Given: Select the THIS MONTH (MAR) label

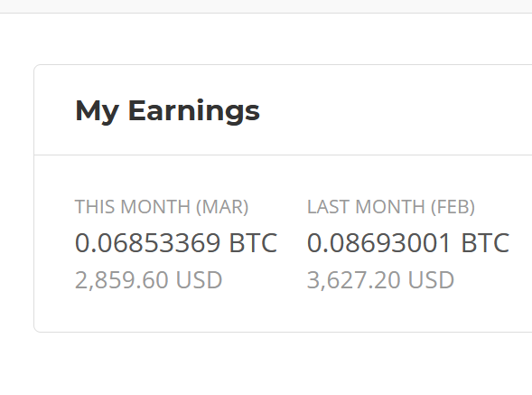Looking at the screenshot, I should [162, 207].
